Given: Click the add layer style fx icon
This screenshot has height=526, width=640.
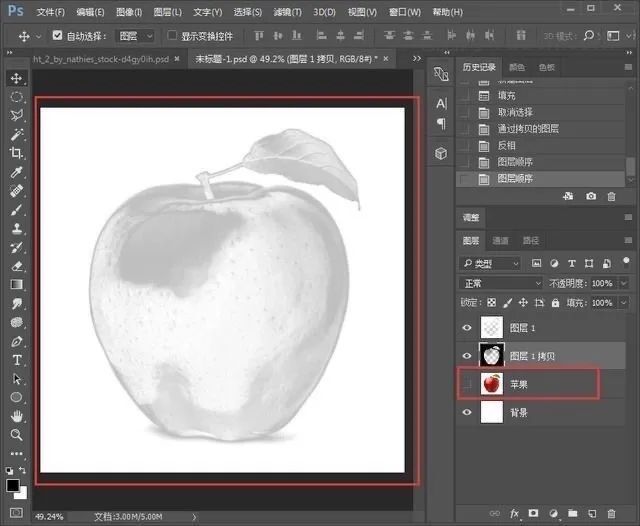Looking at the screenshot, I should 515,512.
